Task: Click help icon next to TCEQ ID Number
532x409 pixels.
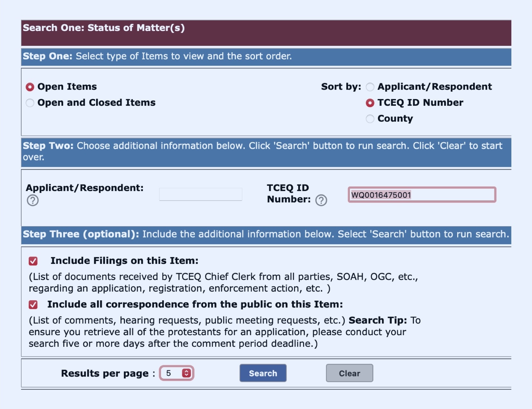Action: pyautogui.click(x=321, y=200)
